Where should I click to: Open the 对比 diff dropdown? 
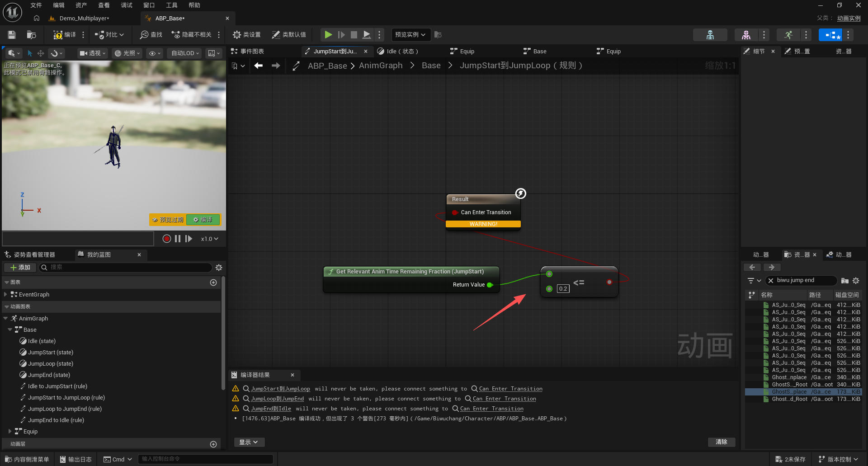click(109, 35)
